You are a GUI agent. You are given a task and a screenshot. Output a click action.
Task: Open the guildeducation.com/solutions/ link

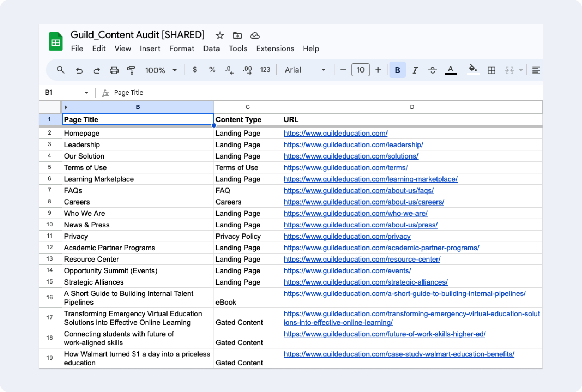point(351,156)
